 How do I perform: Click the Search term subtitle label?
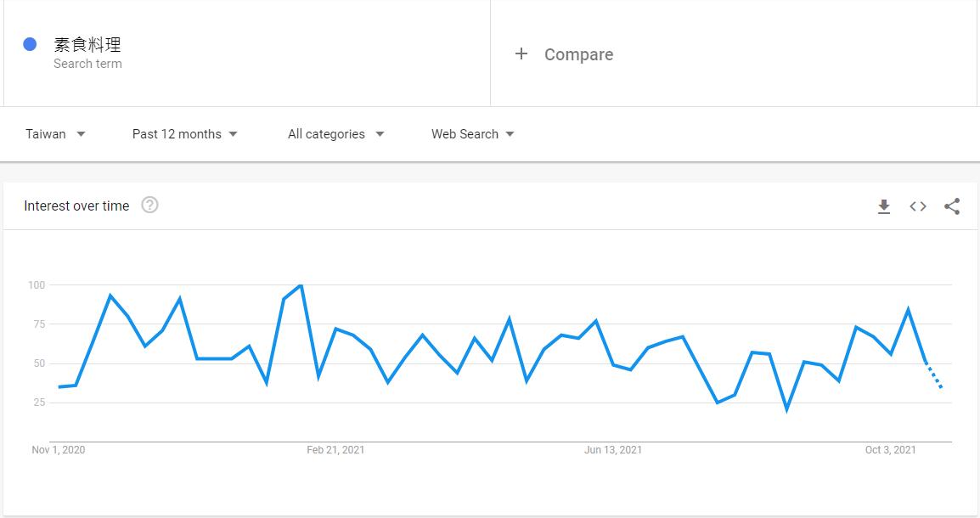coord(87,64)
